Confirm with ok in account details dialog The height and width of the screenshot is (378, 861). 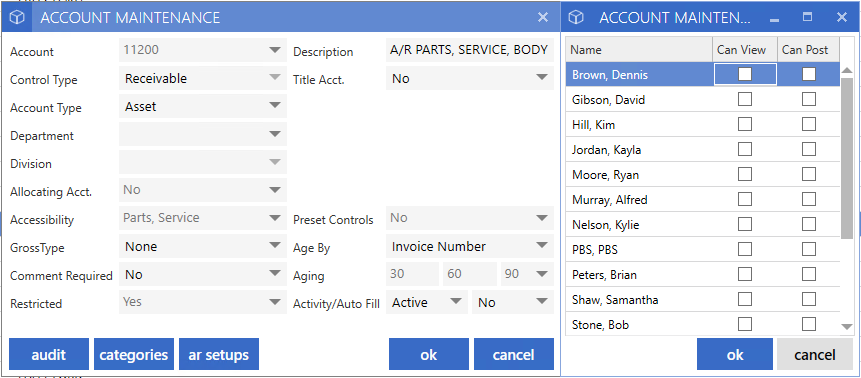tap(429, 354)
